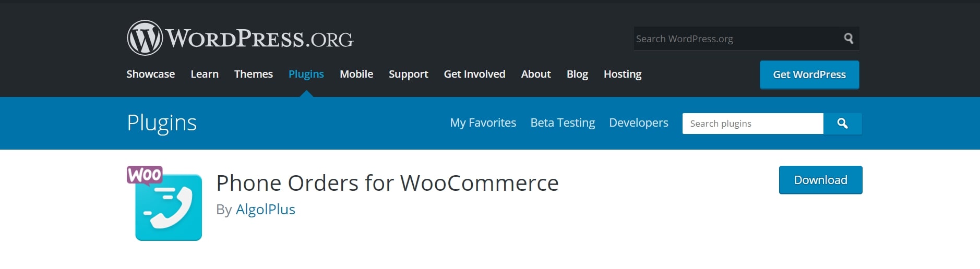Go to the Blog
980x269 pixels.
pyautogui.click(x=577, y=74)
